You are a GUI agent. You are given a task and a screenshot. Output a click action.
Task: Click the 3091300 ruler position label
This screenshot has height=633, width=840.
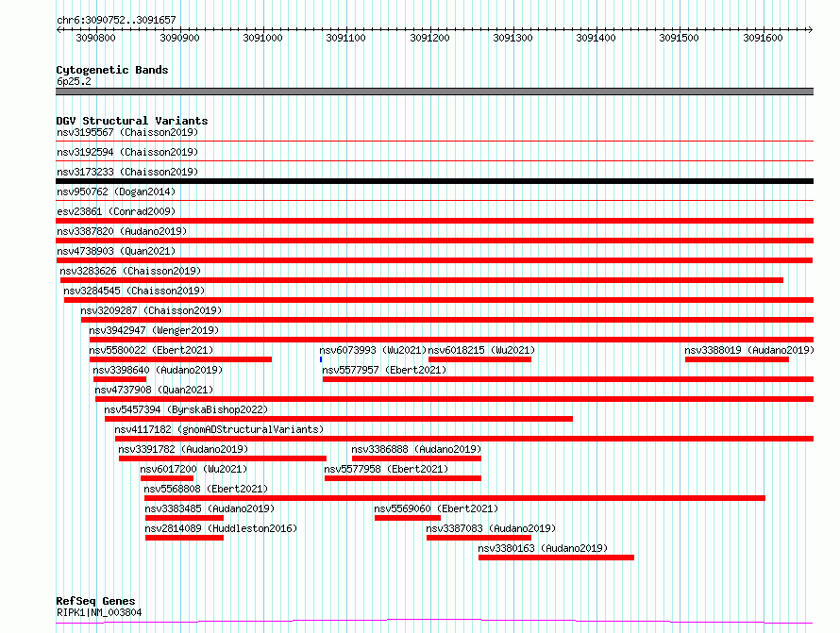(x=512, y=38)
